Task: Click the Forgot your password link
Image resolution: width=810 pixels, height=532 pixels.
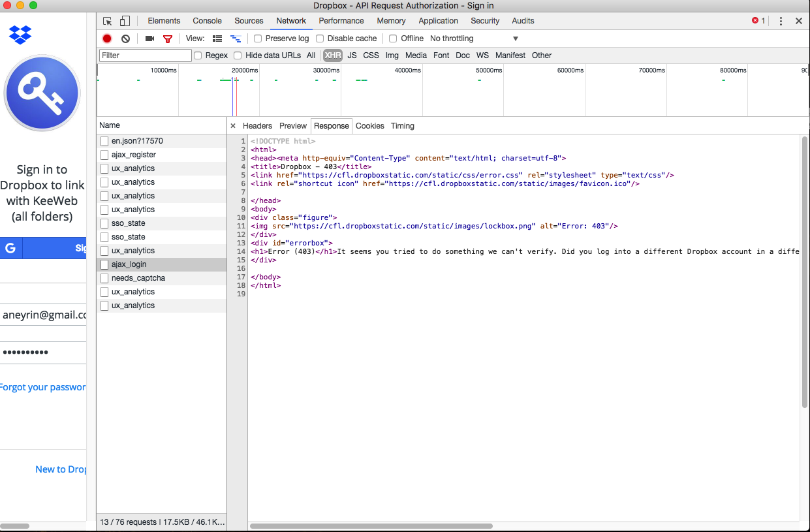Action: [43, 387]
